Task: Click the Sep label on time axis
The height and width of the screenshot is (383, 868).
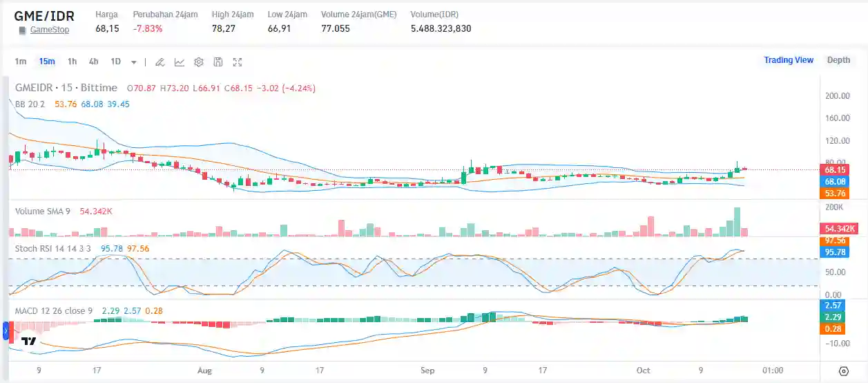Action: coord(428,371)
